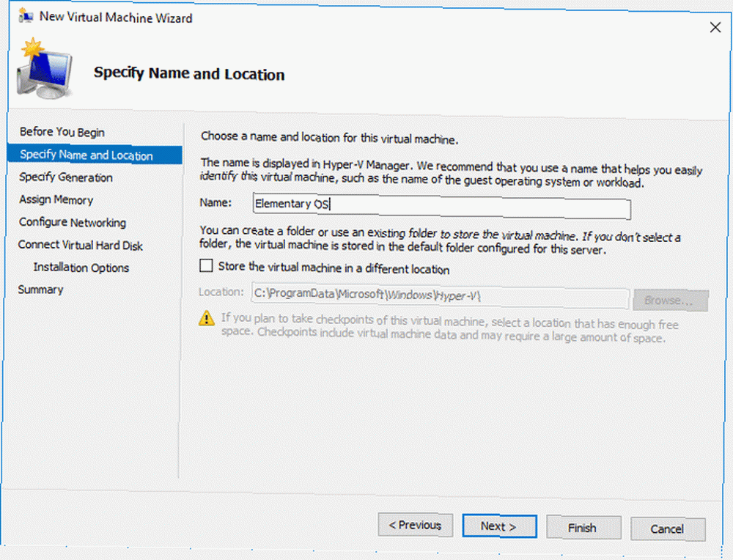This screenshot has height=560, width=733.
Task: Click the 'New Virtual Machine Wizard' window title
Action: (x=116, y=18)
